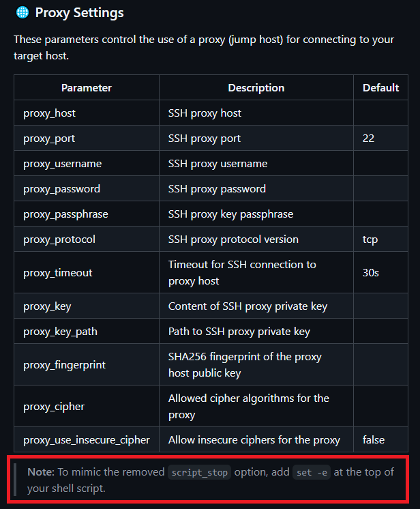Click the Description column header
Viewport: 420px width, 509px height.
point(256,87)
